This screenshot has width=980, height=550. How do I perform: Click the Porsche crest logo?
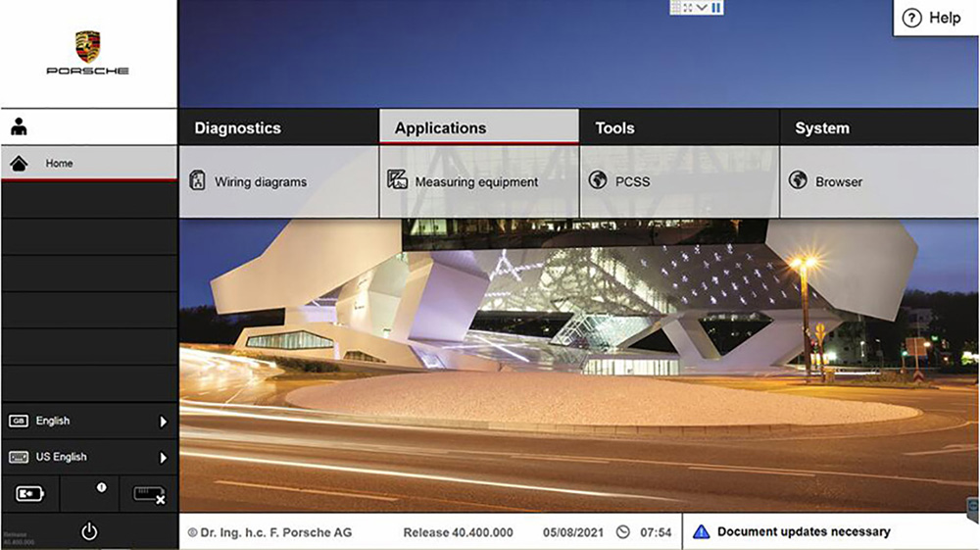87,46
